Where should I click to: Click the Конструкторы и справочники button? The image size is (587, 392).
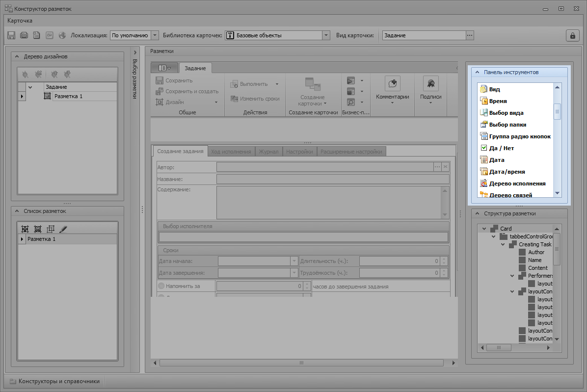coord(54,381)
